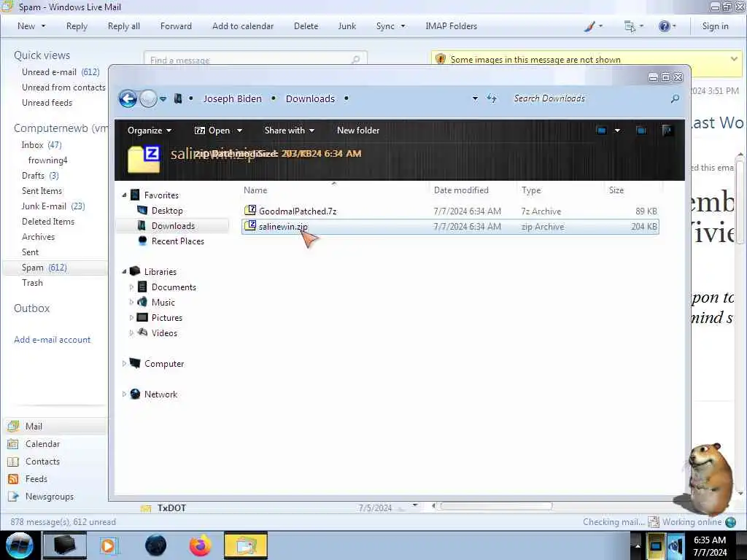747x560 pixels.
Task: Click the Open button with 7z icon
Action: point(212,131)
